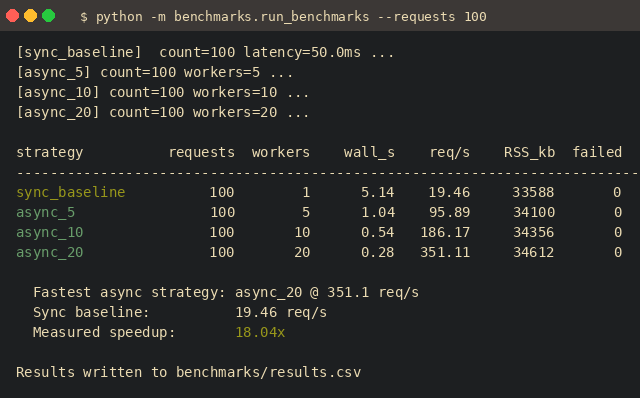
Task: Click req/s value 95.89
Action: (x=449, y=212)
